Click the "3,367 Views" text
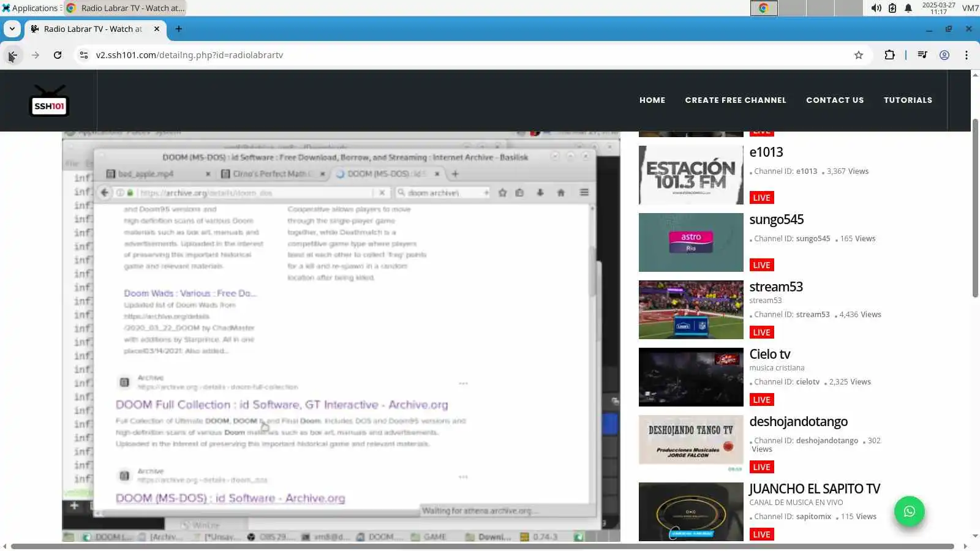Screen dimensions: 980x551 [848, 171]
